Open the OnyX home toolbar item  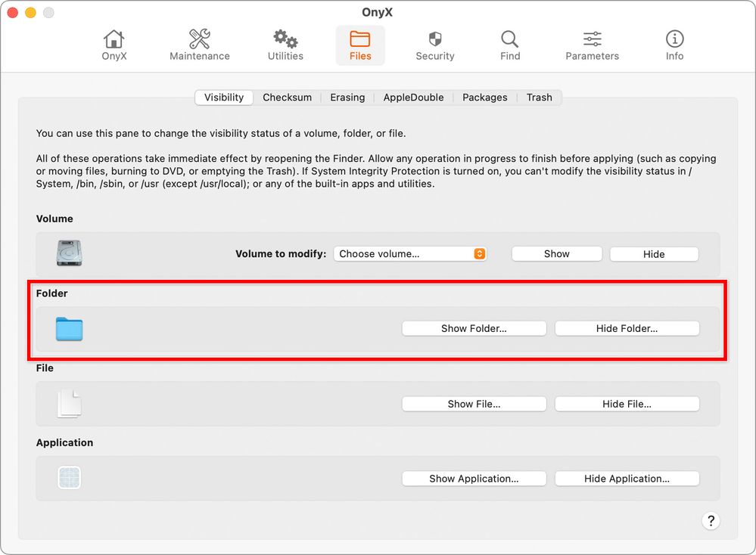click(x=114, y=45)
